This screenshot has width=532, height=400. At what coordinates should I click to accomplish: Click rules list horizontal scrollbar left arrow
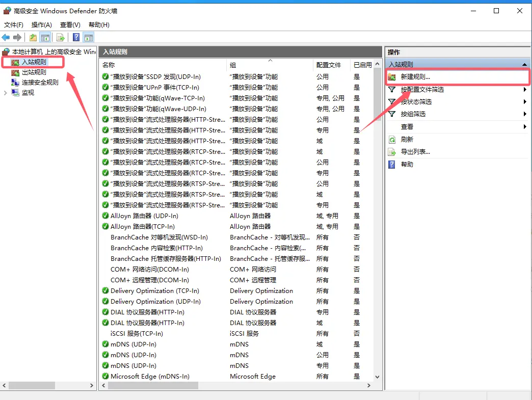pos(104,385)
